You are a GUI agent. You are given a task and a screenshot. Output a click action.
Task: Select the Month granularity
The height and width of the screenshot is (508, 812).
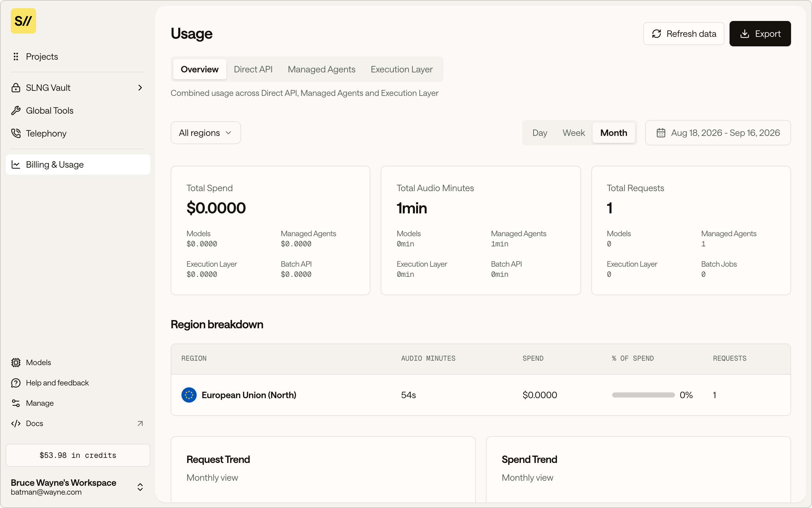coord(614,133)
